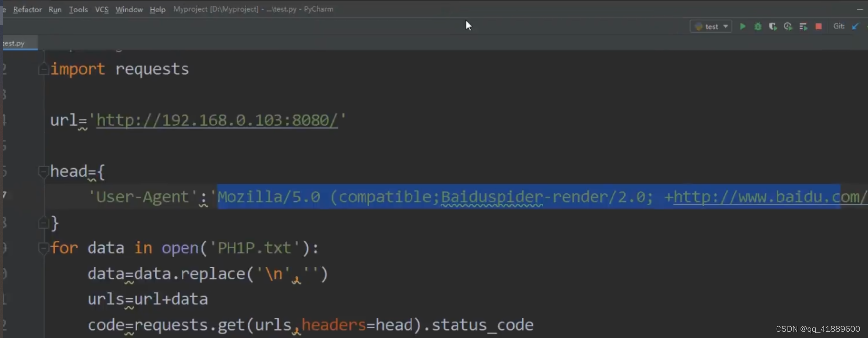868x338 pixels.
Task: Open the Window menu
Action: pos(129,9)
